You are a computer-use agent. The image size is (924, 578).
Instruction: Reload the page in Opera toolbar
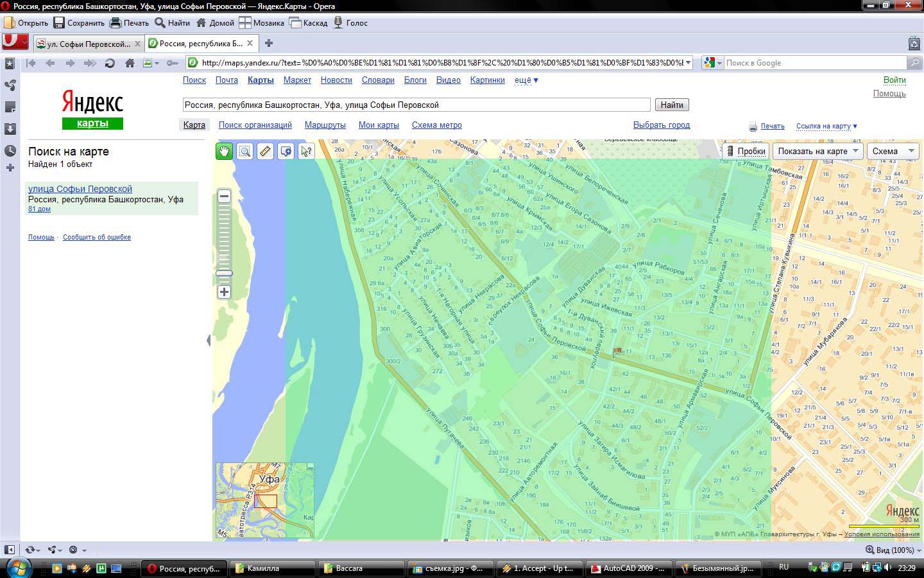pos(110,63)
